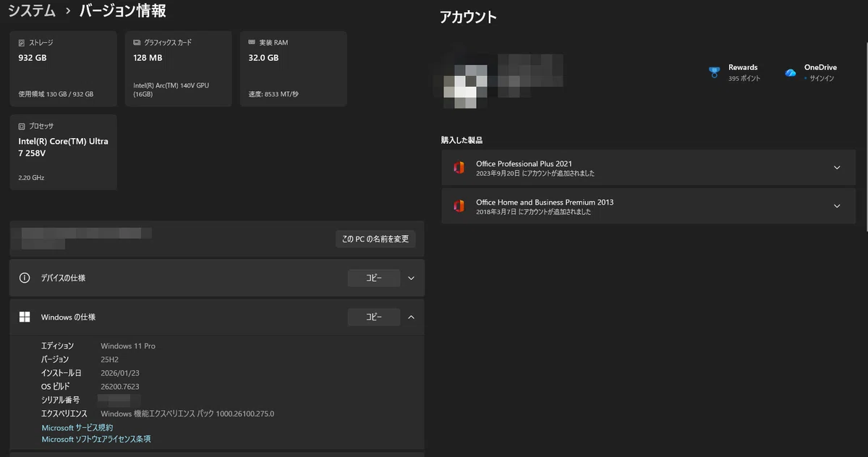Select install date 2026/01/23
Screen dimensions: 868x457
pyautogui.click(x=120, y=373)
